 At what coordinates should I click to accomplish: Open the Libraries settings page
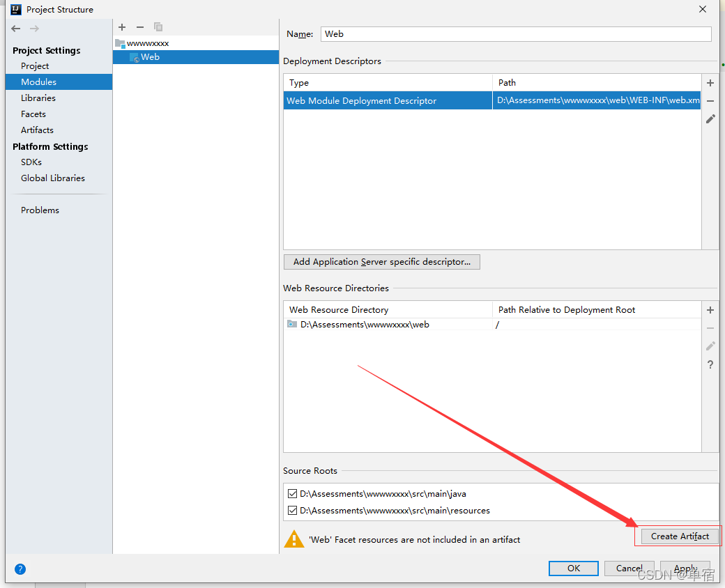59,98
